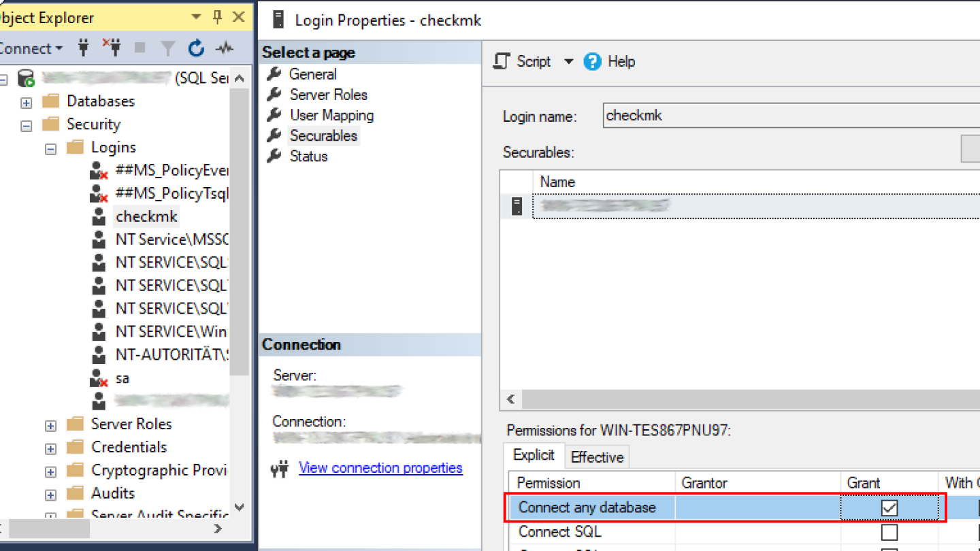Open the Server Roles page
The height and width of the screenshot is (551, 980).
[328, 95]
